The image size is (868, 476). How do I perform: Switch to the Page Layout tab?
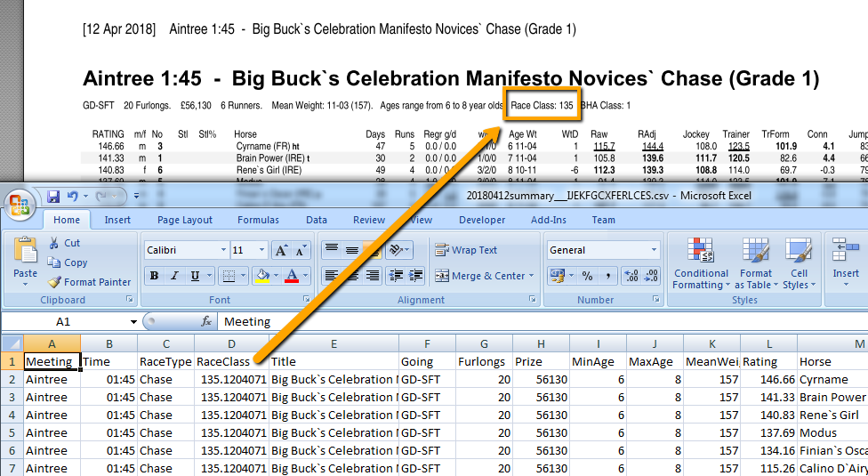185,220
